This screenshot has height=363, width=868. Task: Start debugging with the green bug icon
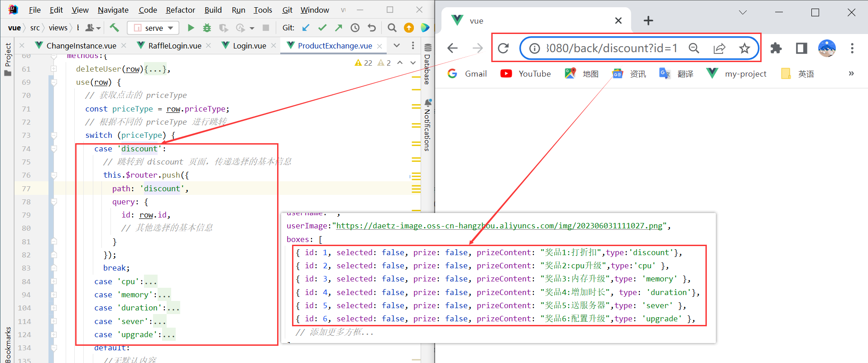207,28
